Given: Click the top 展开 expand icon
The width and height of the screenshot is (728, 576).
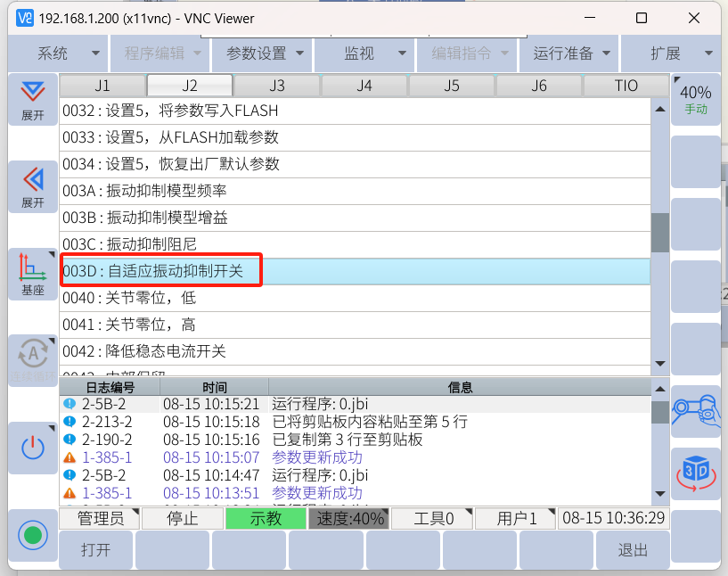Looking at the screenshot, I should coord(32,100).
